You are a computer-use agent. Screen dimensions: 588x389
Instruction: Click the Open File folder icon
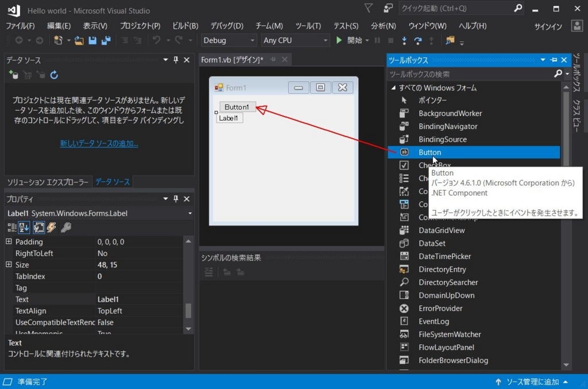pyautogui.click(x=79, y=41)
